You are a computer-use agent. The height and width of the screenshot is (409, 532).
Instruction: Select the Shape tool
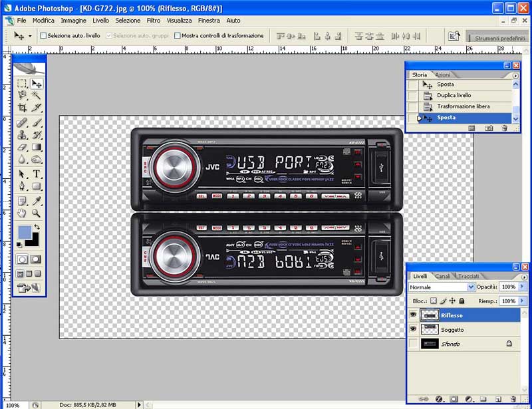[37, 186]
